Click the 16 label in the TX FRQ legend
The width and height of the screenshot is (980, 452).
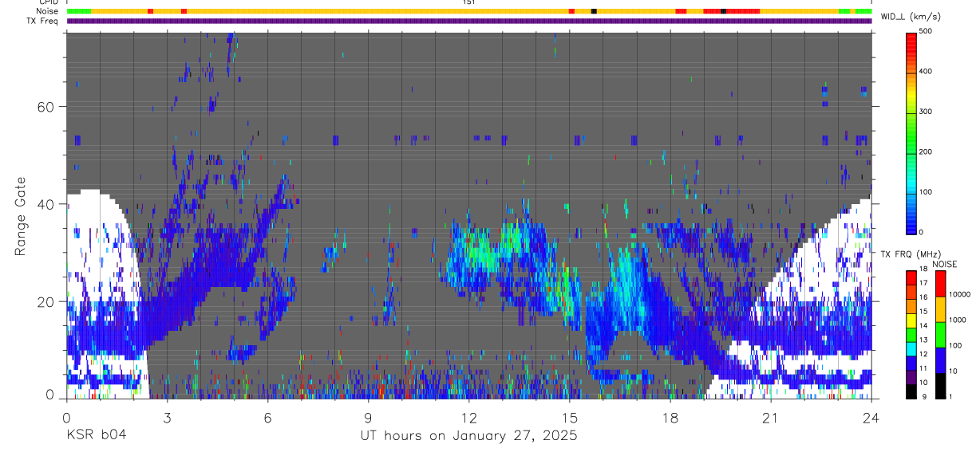(923, 297)
